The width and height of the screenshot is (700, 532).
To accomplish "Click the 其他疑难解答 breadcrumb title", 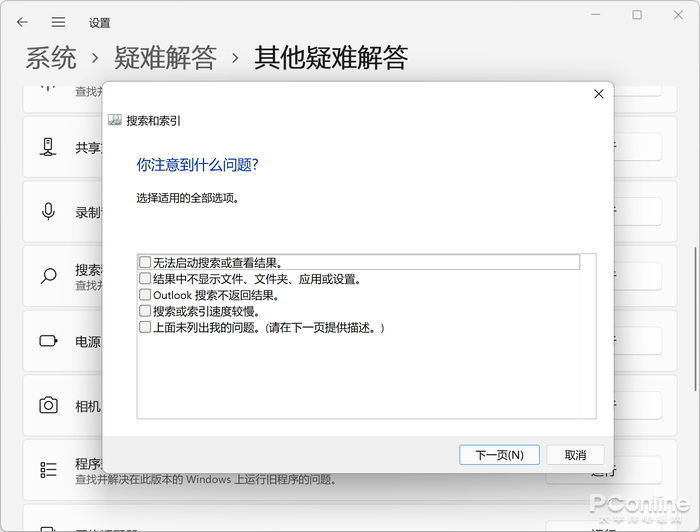I will pyautogui.click(x=331, y=58).
